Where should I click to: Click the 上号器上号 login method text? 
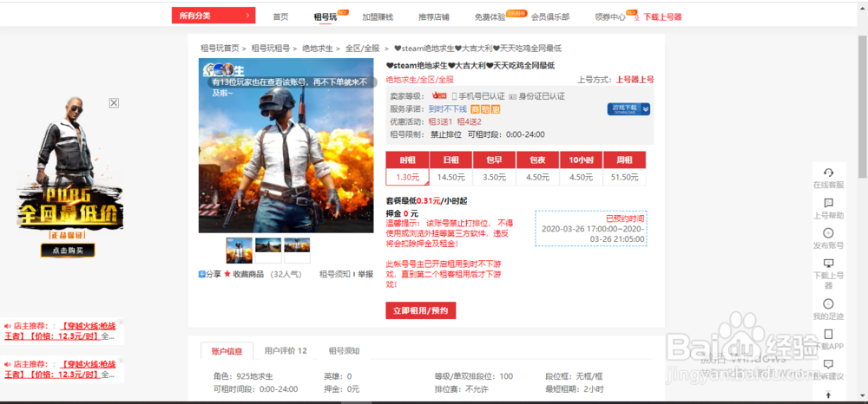tap(635, 80)
